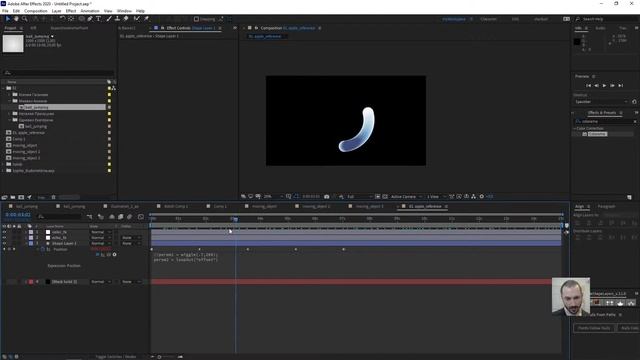Open blend mode dropdown of layer 1
The width and height of the screenshot is (640, 360).
click(x=101, y=232)
